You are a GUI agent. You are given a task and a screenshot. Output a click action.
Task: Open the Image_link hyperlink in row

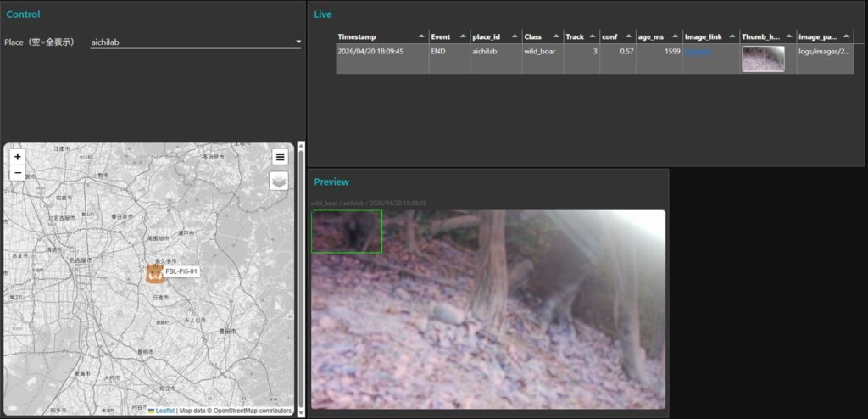click(698, 52)
